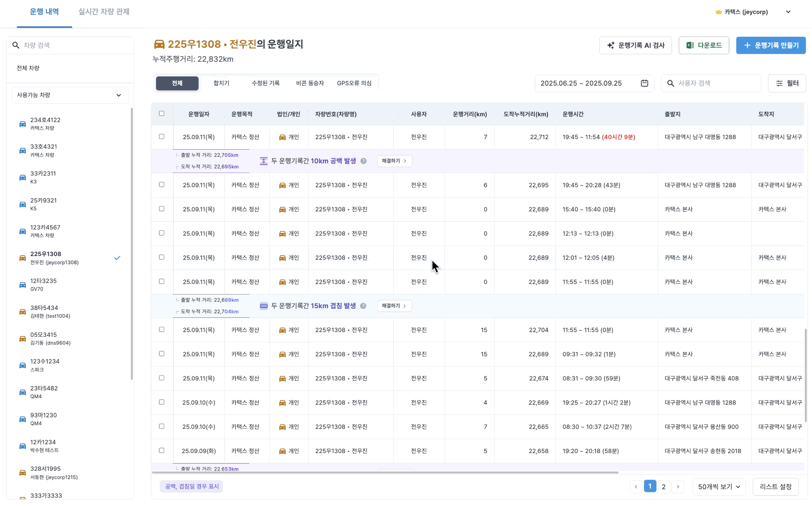Select the GPS오류 의심 filter tab

pos(354,83)
